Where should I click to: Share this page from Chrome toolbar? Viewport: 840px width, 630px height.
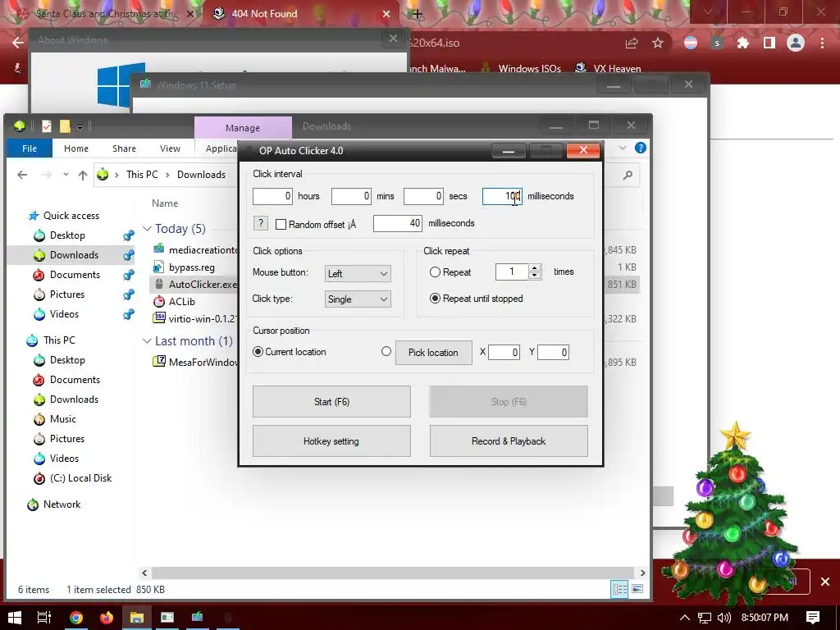pyautogui.click(x=632, y=43)
